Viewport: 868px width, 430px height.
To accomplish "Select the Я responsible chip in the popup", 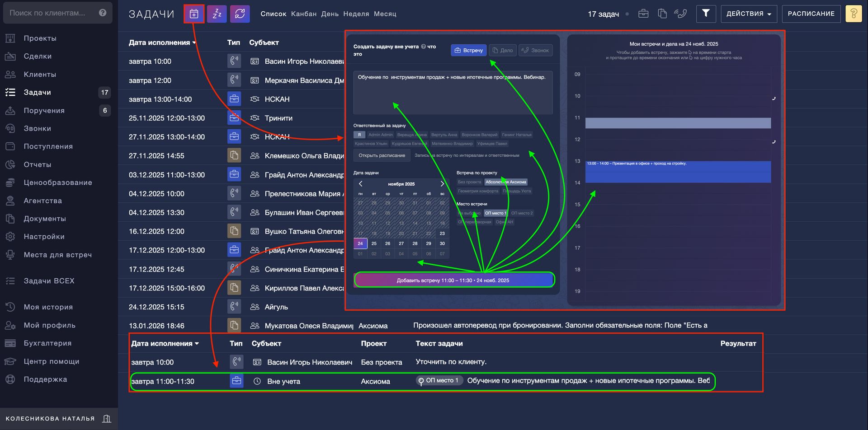I will pos(359,135).
